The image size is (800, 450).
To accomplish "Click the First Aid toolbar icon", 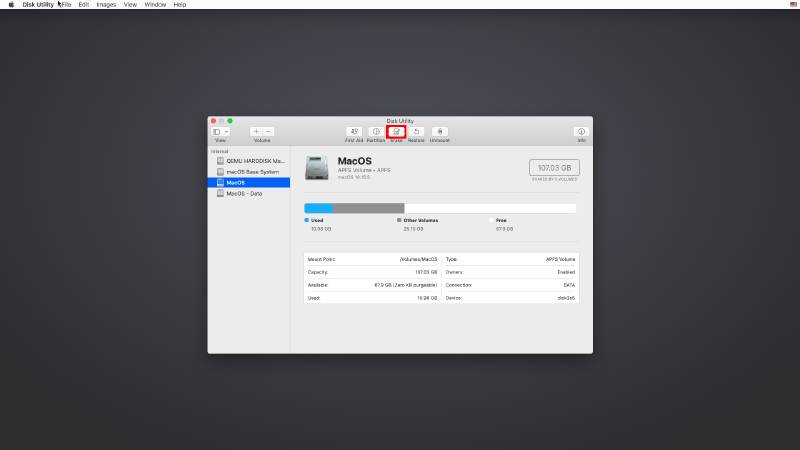I will 354,131.
